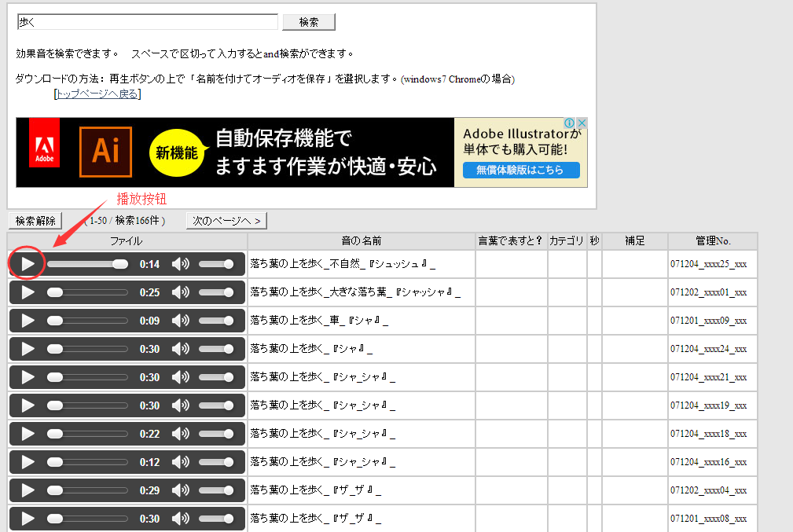Click the 無償体験版はこちら ad button
The height and width of the screenshot is (532, 793).
521,170
